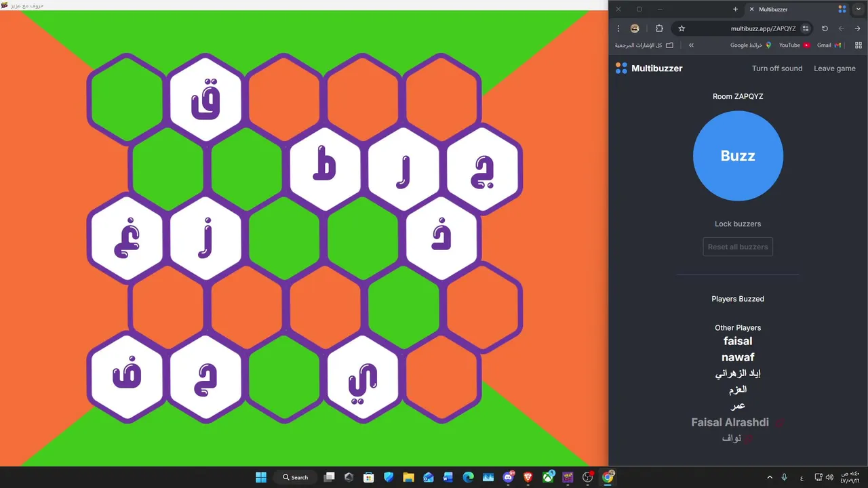The image size is (868, 488).
Task: Click the taskbar Search box
Action: click(x=296, y=477)
